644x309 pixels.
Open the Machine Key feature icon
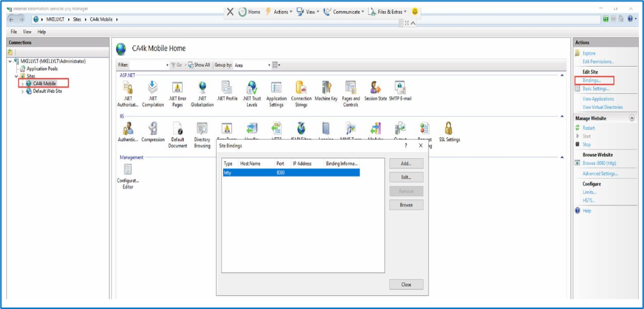[x=326, y=88]
